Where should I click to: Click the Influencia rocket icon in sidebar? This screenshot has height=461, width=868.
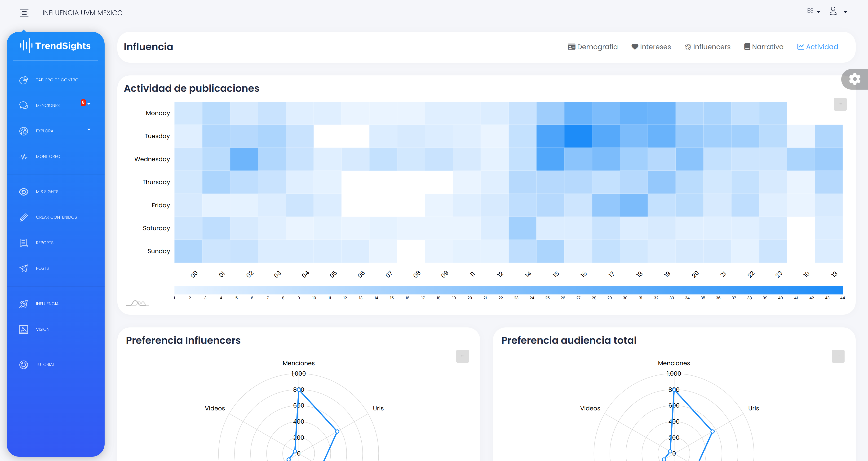tap(24, 304)
